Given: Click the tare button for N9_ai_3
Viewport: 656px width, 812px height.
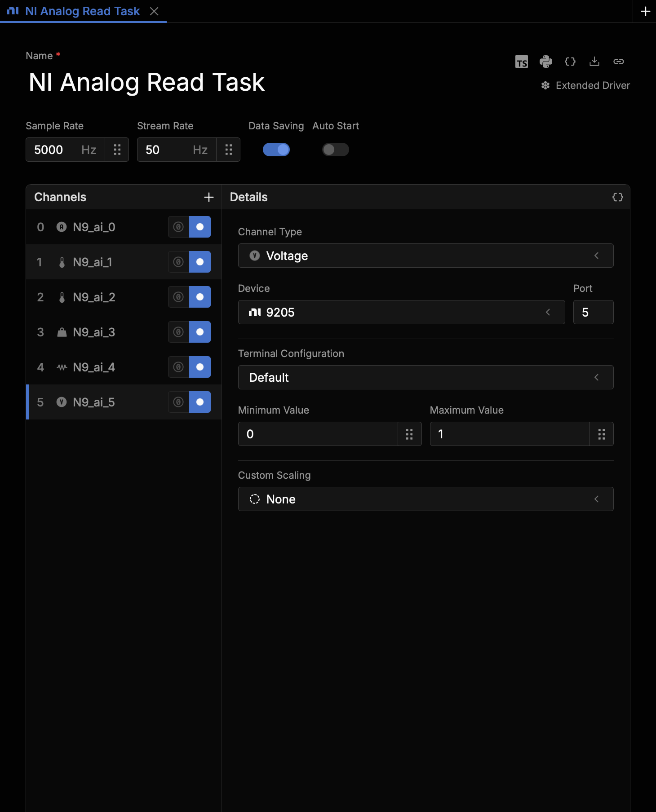Looking at the screenshot, I should (179, 332).
